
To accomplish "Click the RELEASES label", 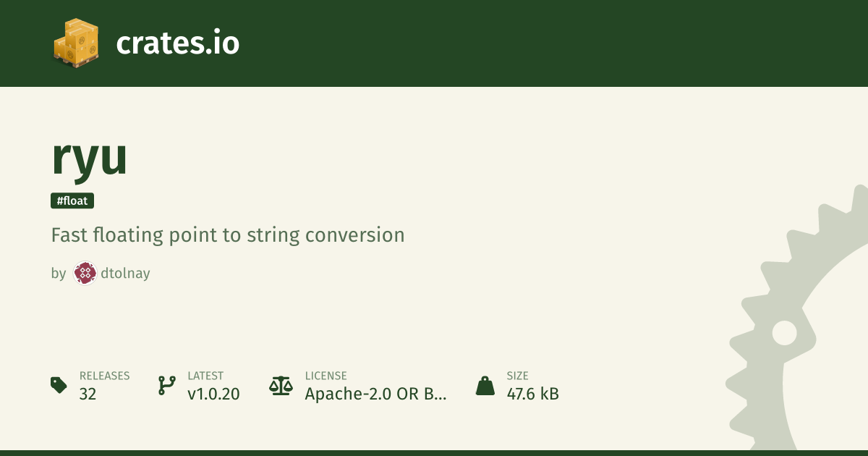I will (104, 376).
